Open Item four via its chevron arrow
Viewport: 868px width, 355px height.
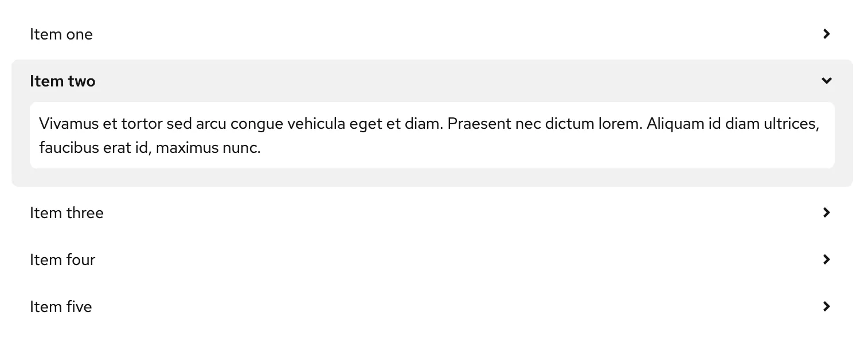coord(826,259)
